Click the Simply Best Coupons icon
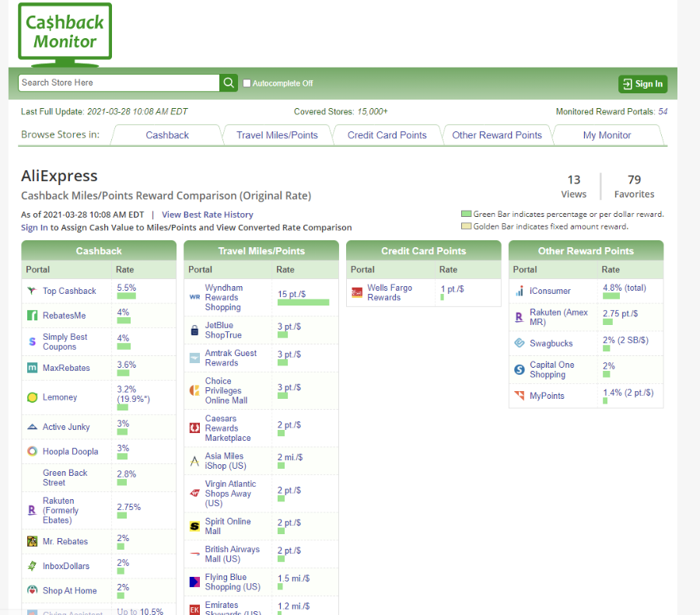Image resolution: width=700 pixels, height=615 pixels. pyautogui.click(x=32, y=342)
